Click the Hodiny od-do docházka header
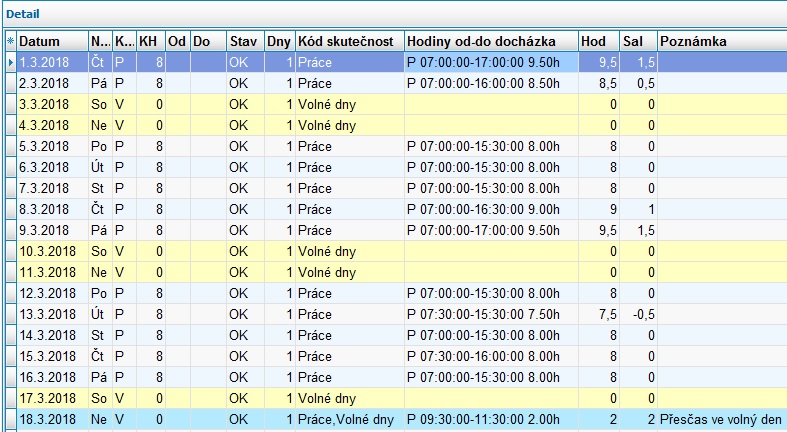The height and width of the screenshot is (432, 787). click(491, 41)
